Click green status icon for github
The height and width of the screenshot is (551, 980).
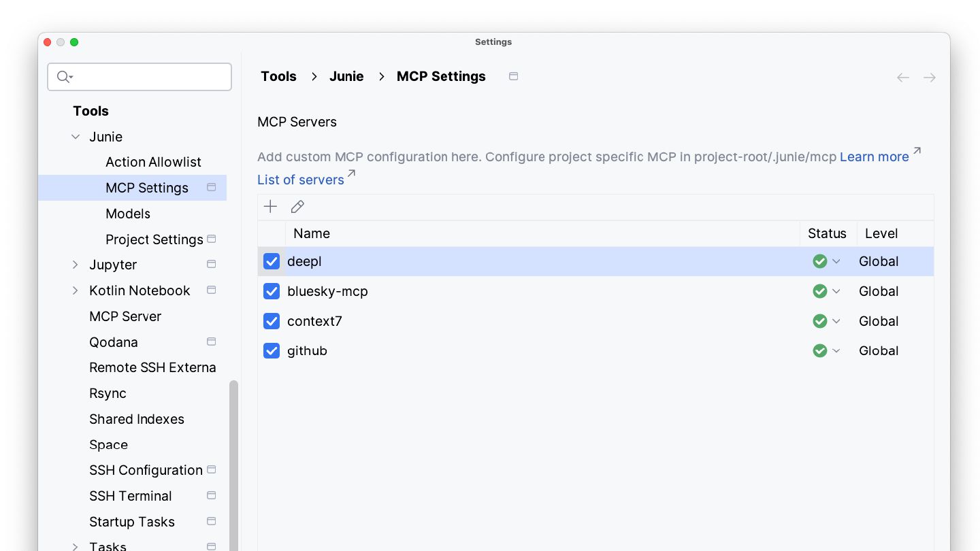[820, 351]
